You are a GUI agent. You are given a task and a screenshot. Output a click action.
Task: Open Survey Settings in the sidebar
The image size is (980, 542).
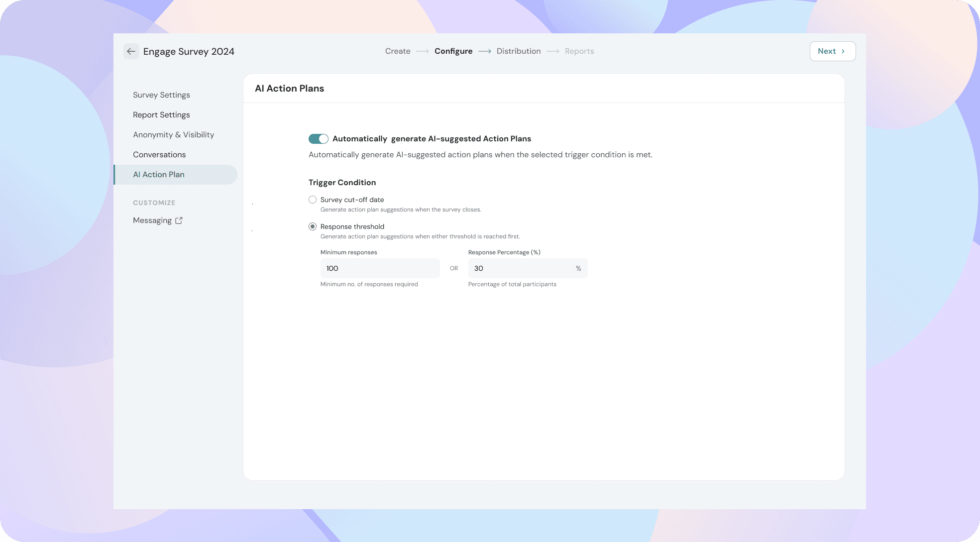[161, 95]
